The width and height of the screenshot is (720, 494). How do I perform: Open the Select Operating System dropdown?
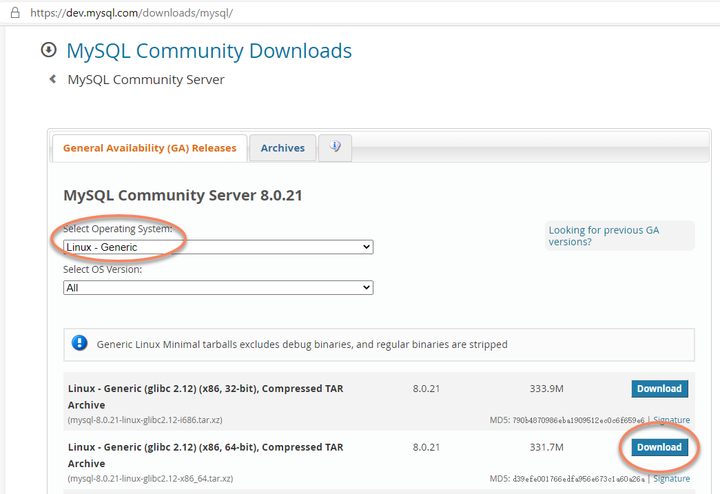point(218,247)
